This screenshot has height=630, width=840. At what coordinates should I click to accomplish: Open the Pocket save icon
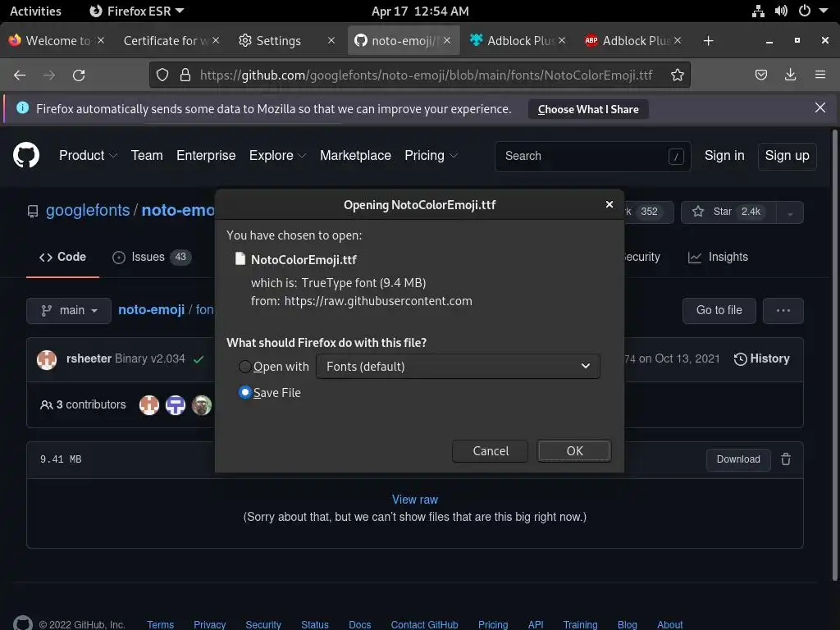pos(760,75)
